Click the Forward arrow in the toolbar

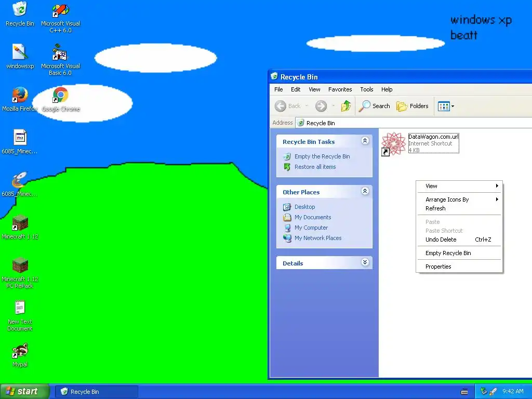coord(321,106)
